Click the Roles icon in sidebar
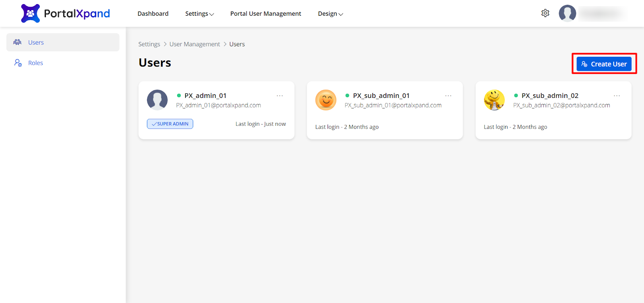The image size is (644, 303). click(x=18, y=63)
